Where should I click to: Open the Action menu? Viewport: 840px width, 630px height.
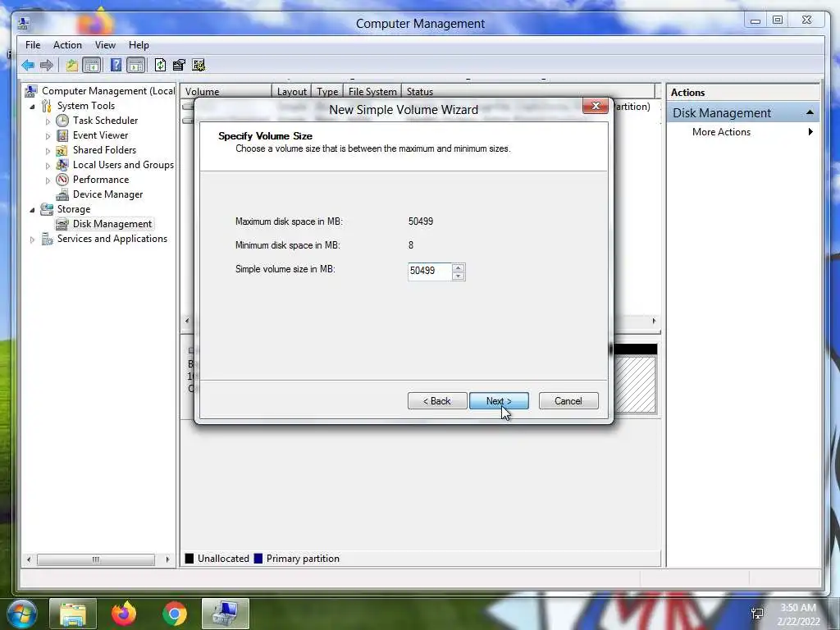[x=67, y=45]
